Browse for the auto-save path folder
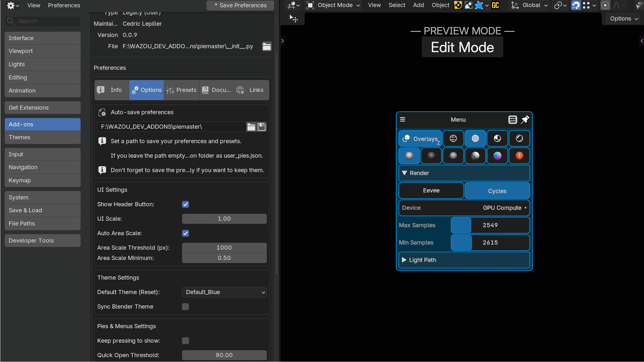This screenshot has width=644, height=362. point(251,127)
